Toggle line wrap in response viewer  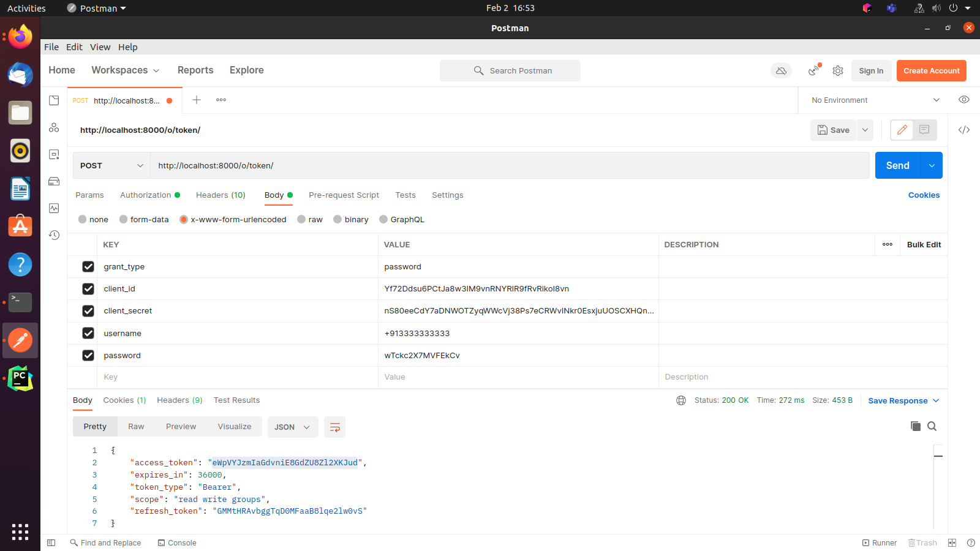pyautogui.click(x=334, y=427)
